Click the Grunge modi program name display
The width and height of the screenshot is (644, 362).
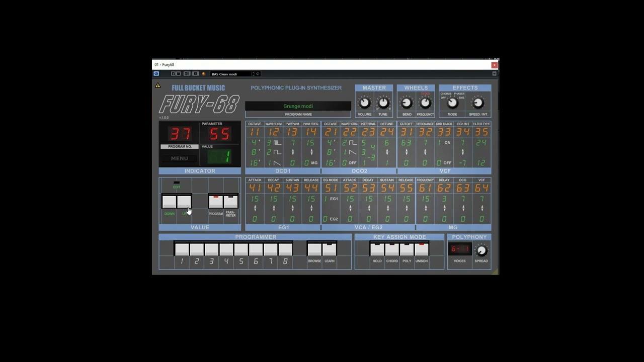298,106
